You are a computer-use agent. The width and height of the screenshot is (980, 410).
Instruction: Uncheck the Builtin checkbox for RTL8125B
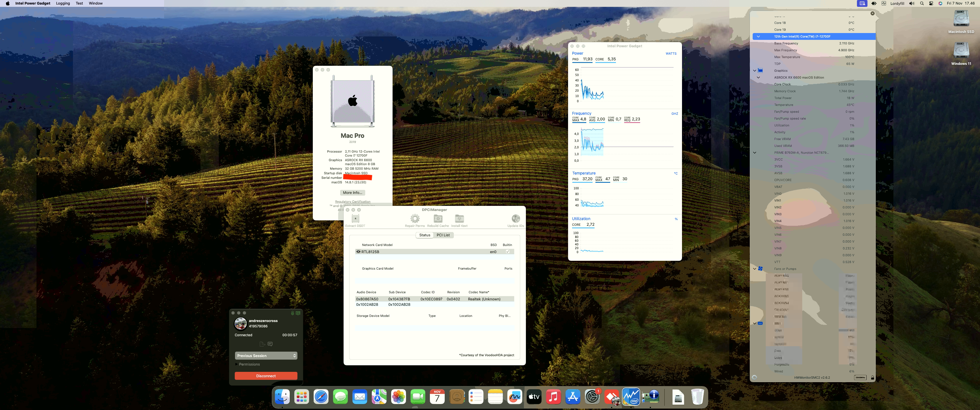(507, 251)
